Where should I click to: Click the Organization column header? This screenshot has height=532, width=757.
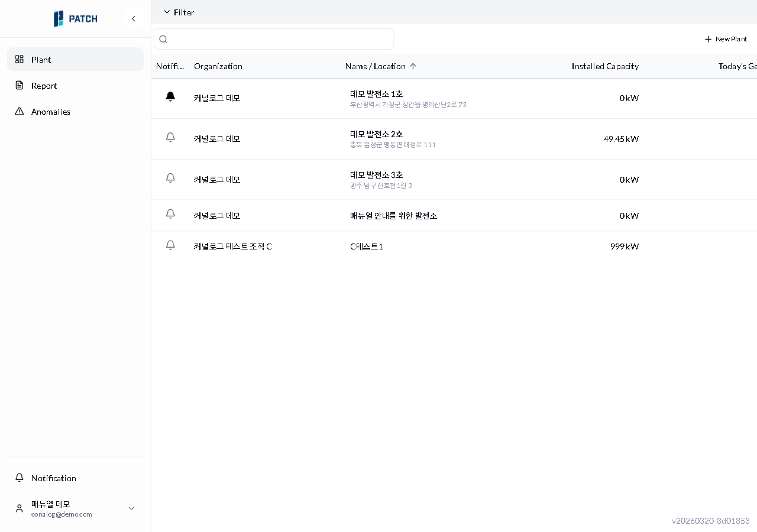(218, 66)
